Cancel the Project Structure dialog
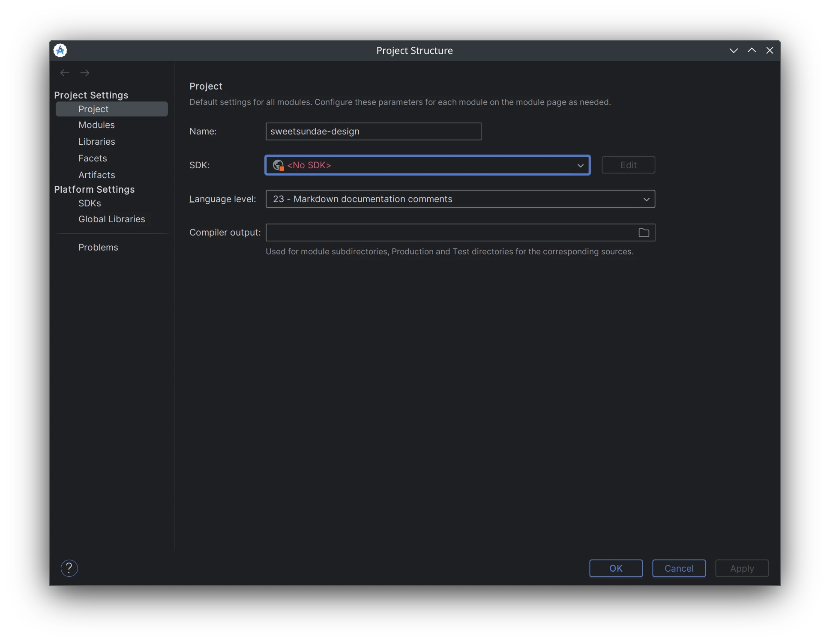The height and width of the screenshot is (644, 830). click(x=679, y=568)
